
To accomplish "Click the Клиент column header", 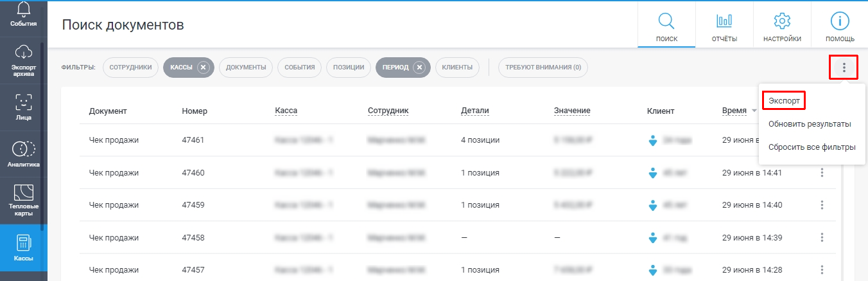I will click(661, 111).
